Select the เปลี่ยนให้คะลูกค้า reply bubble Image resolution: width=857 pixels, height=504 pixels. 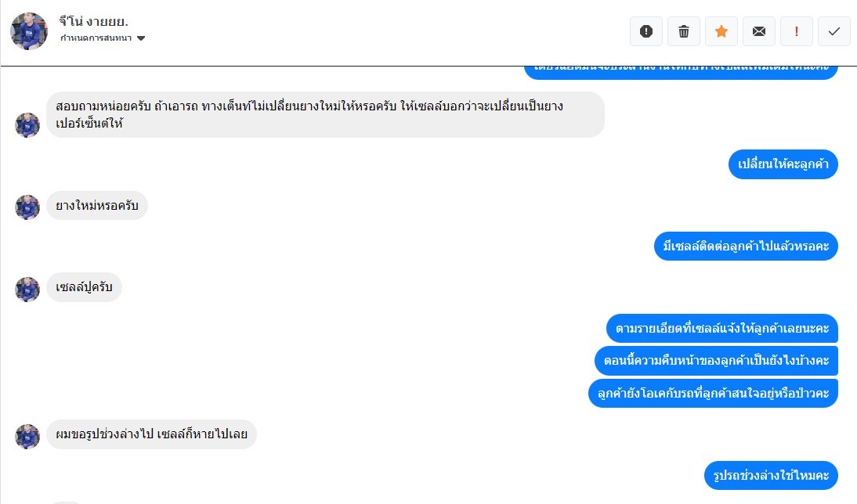point(783,164)
